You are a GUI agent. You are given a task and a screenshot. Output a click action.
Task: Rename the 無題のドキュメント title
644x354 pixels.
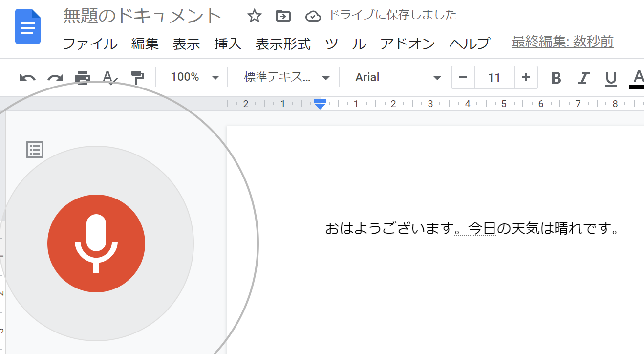142,16
